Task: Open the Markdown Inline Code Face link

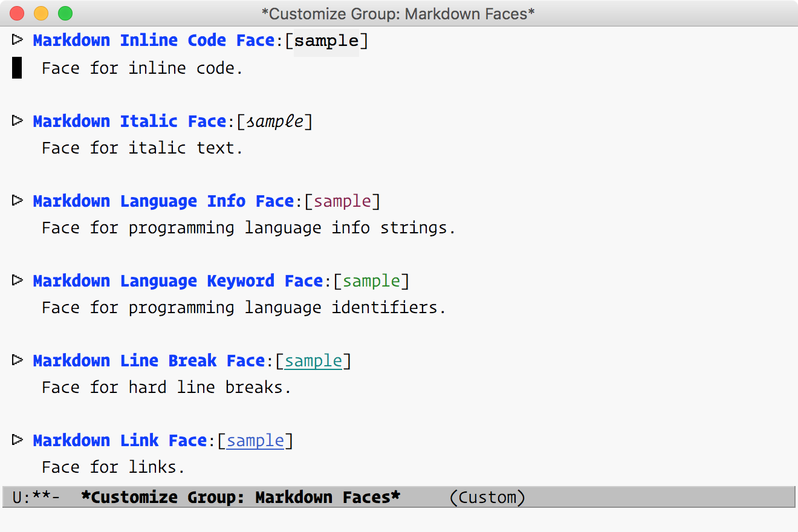Action: click(154, 41)
